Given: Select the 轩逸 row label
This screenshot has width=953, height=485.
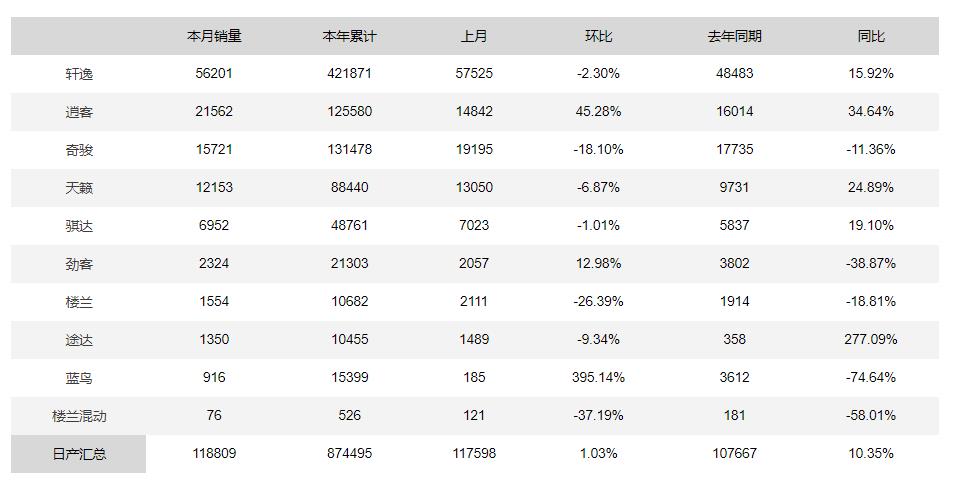Looking at the screenshot, I should point(79,74).
